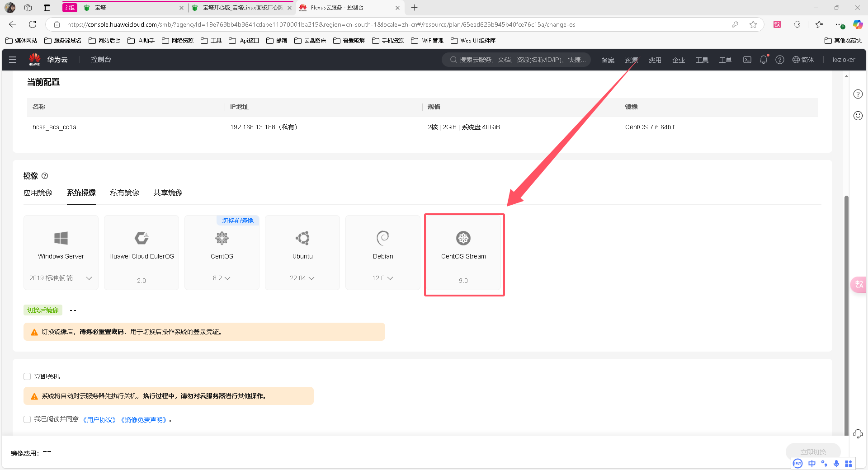Open the Huawei Cloud hamburger menu

click(x=13, y=60)
